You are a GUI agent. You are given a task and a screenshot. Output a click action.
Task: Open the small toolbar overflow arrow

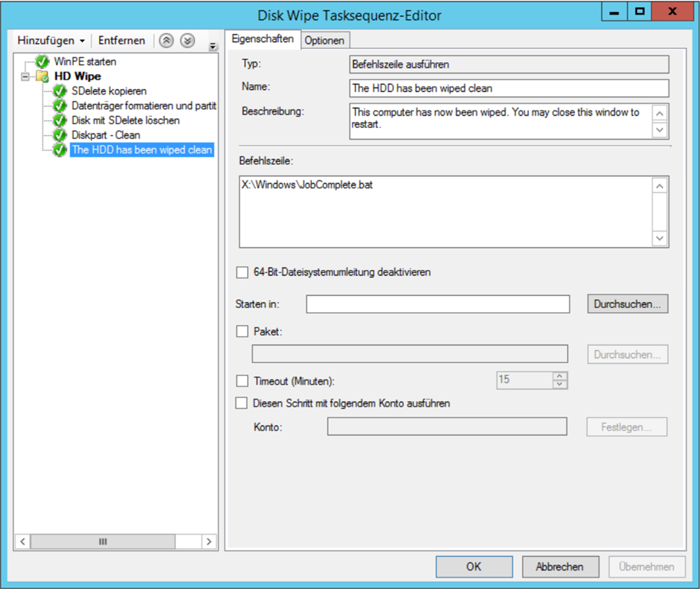(213, 48)
